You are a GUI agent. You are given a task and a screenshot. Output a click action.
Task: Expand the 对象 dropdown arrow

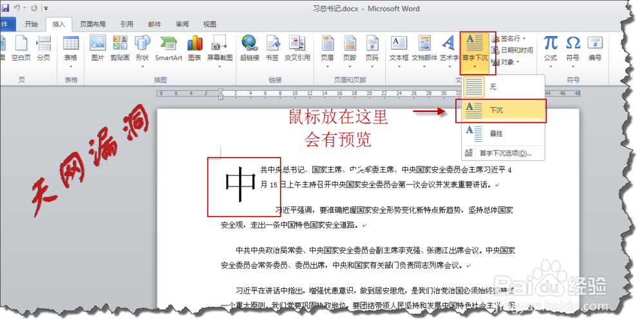tap(518, 62)
